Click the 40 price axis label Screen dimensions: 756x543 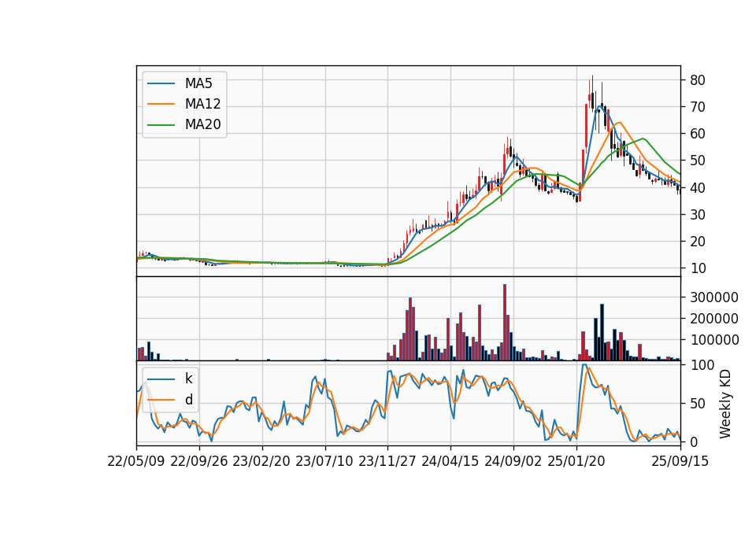[x=698, y=188]
